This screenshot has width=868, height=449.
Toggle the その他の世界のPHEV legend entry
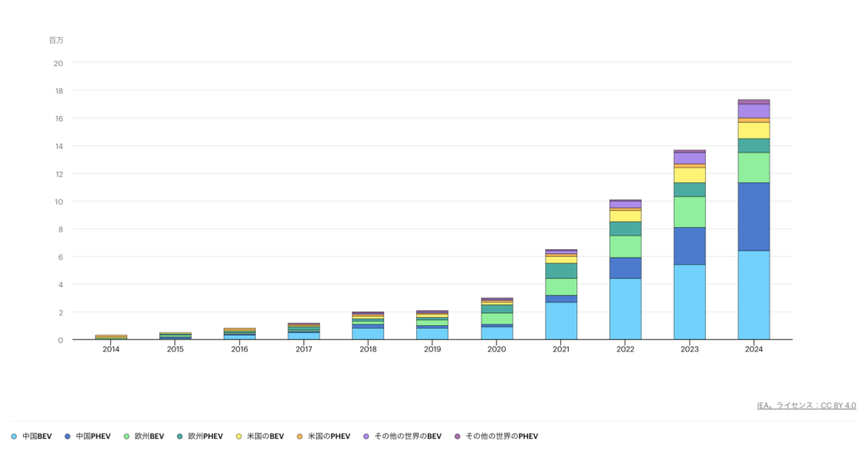496,436
